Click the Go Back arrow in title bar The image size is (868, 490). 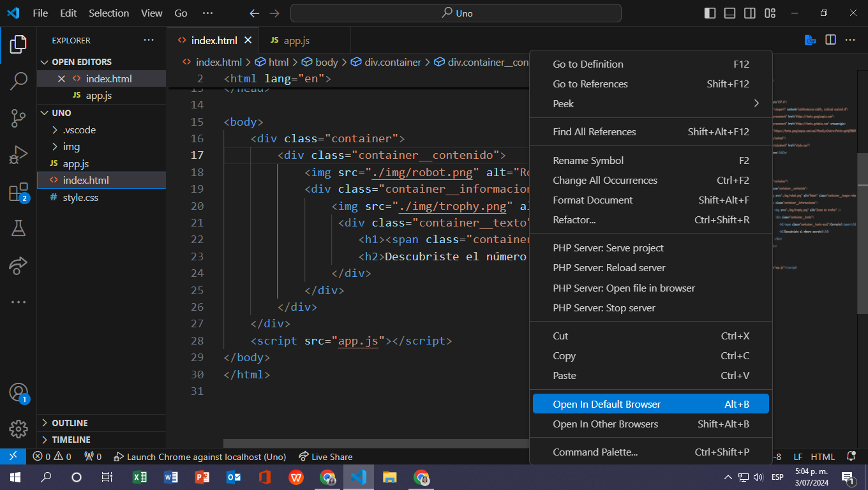click(254, 13)
